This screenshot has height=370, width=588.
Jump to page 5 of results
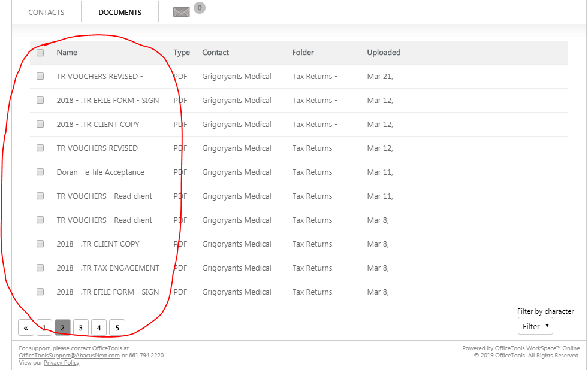(117, 327)
